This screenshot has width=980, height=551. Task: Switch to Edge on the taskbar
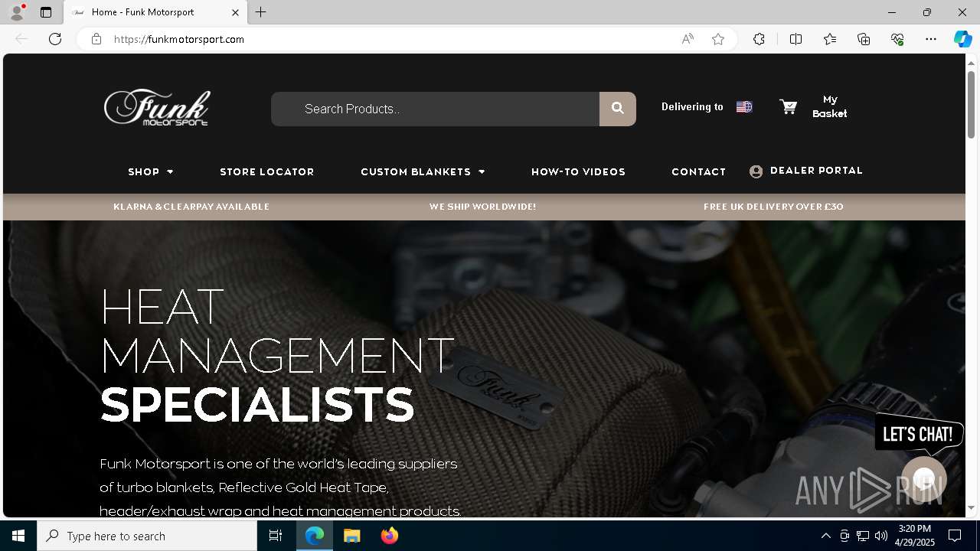315,536
